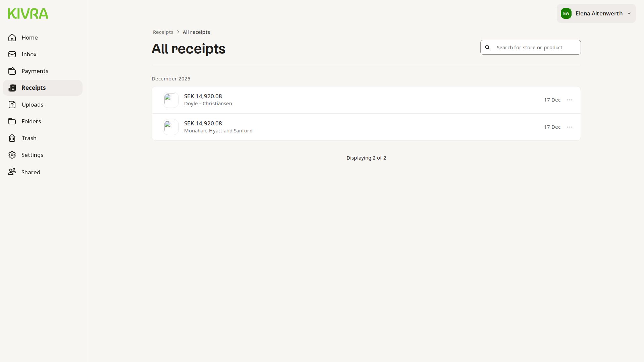
Task: Click the Payments wallet icon
Action: pyautogui.click(x=12, y=71)
